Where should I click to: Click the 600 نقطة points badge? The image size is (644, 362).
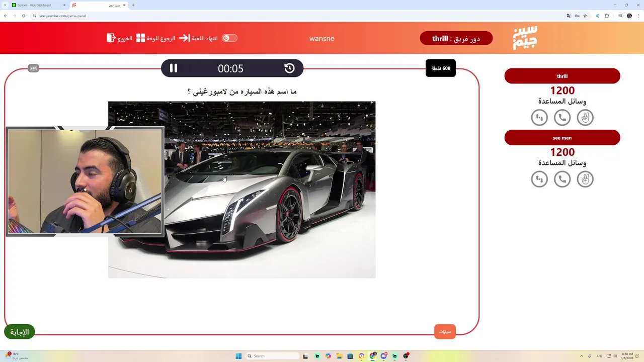(441, 68)
